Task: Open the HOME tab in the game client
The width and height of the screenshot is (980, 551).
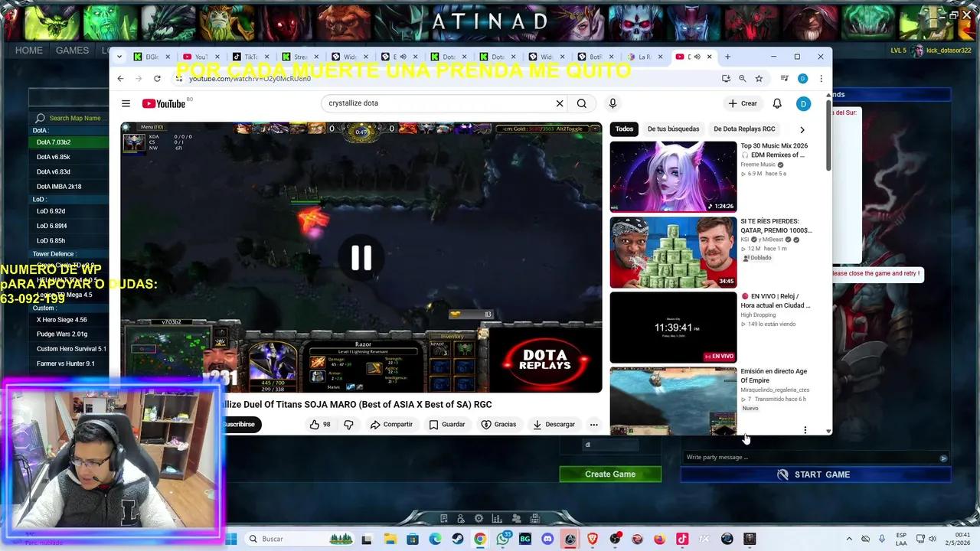Action: [x=29, y=51]
